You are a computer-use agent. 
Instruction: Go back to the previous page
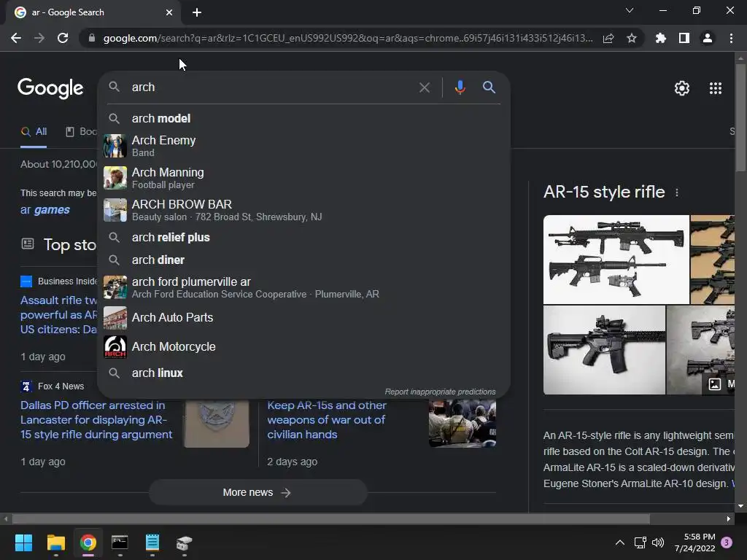(x=16, y=38)
